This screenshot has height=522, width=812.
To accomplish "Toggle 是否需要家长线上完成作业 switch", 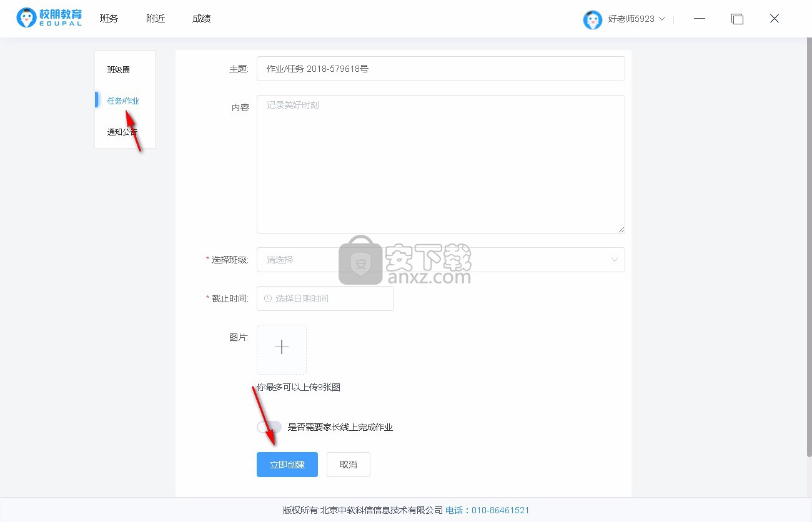I will tap(269, 427).
